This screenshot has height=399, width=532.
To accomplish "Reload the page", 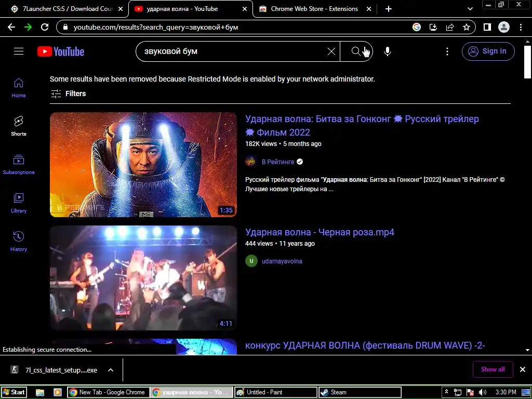I will 45,27.
